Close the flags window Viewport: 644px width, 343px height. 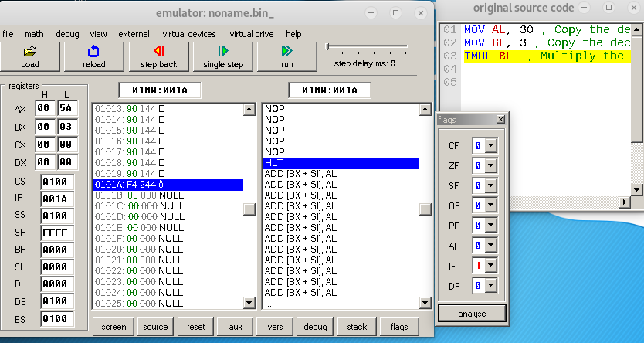[x=500, y=120]
